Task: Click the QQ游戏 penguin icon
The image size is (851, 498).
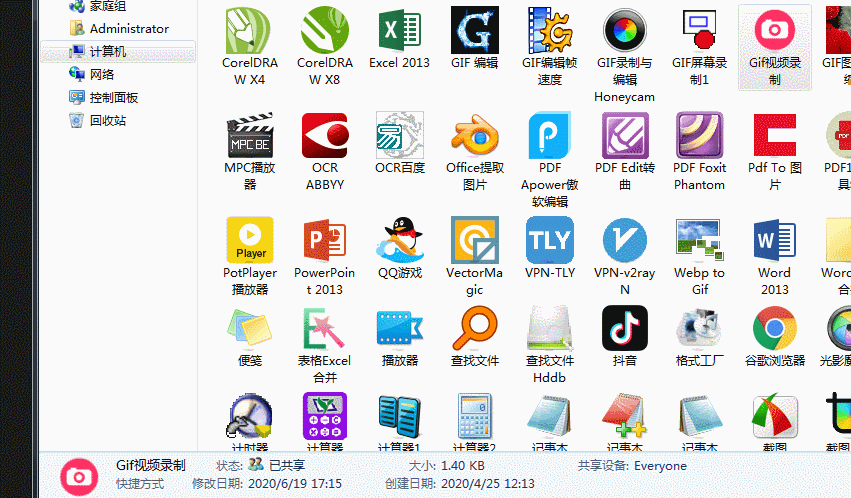Action: coord(399,240)
